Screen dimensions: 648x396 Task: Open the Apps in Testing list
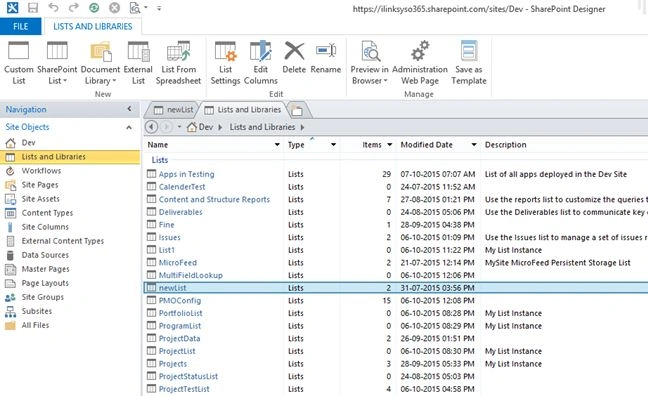pos(186,174)
